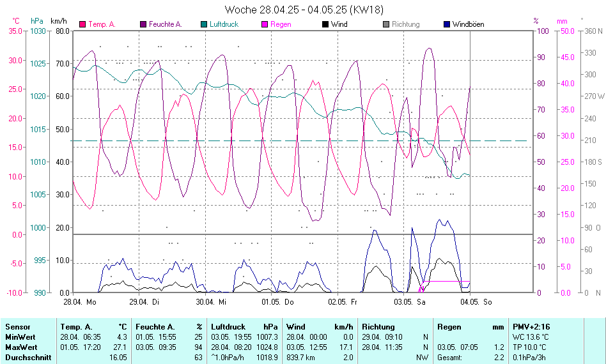Click the ^1.0hPa/h pressure trend
The image size is (606, 364).
(228, 358)
